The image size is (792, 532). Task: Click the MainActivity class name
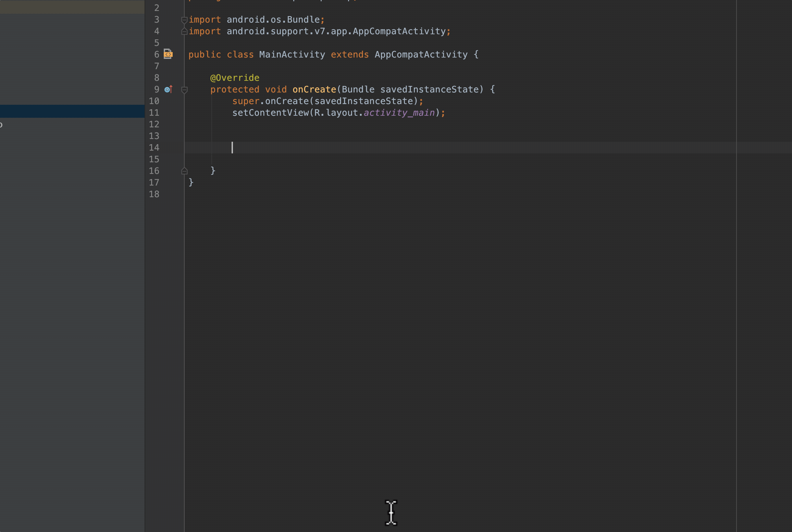click(292, 54)
